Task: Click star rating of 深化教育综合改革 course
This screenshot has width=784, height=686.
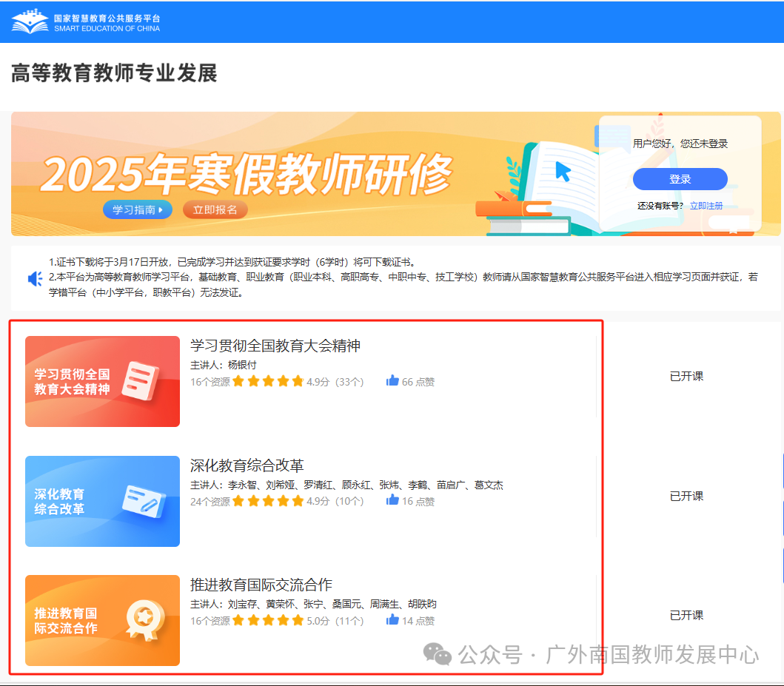Action: 267,501
